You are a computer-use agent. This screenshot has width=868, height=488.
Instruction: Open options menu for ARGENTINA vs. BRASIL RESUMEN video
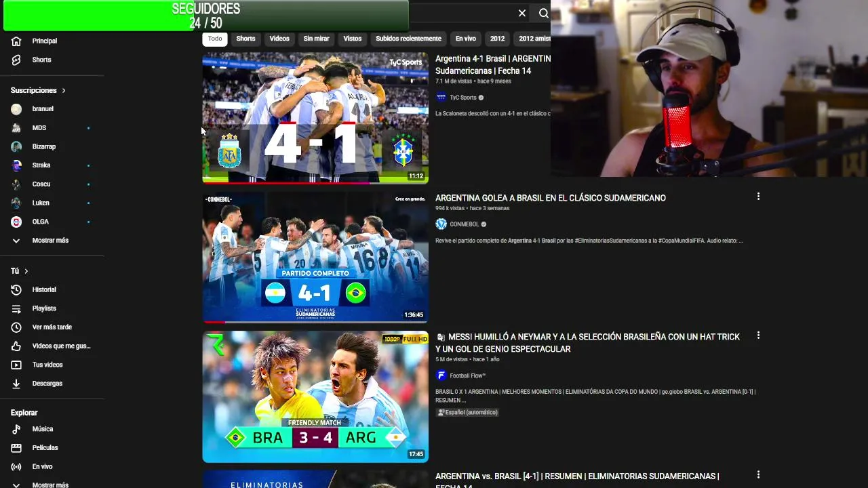pyautogui.click(x=758, y=475)
